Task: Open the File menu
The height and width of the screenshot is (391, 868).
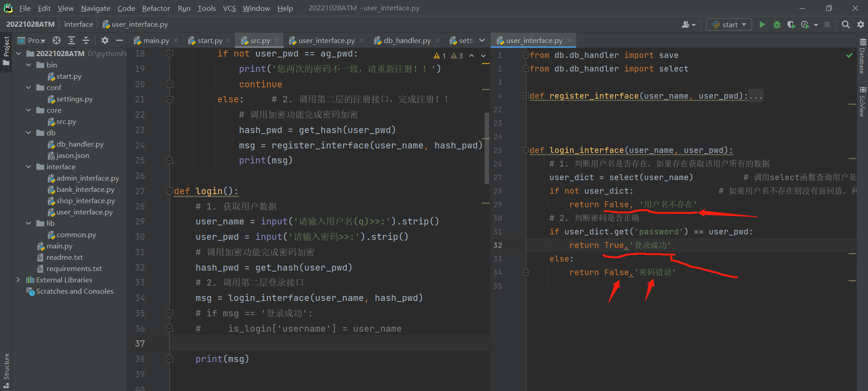Action: [x=25, y=8]
